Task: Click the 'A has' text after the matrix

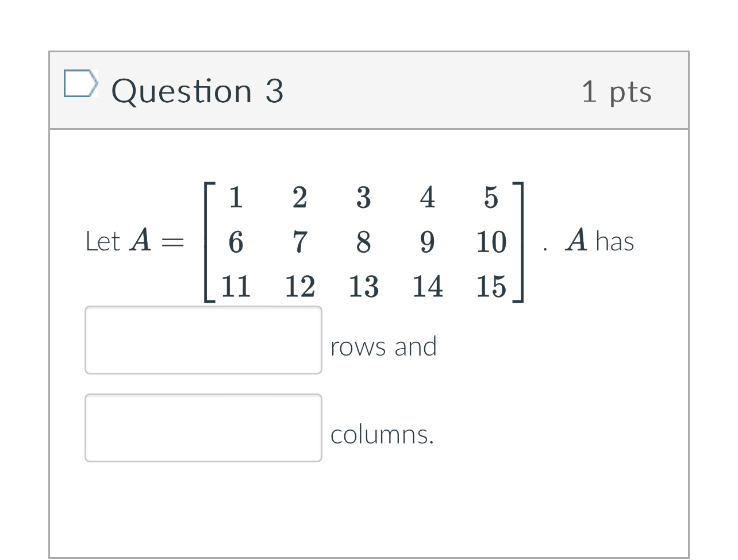Action: [599, 241]
